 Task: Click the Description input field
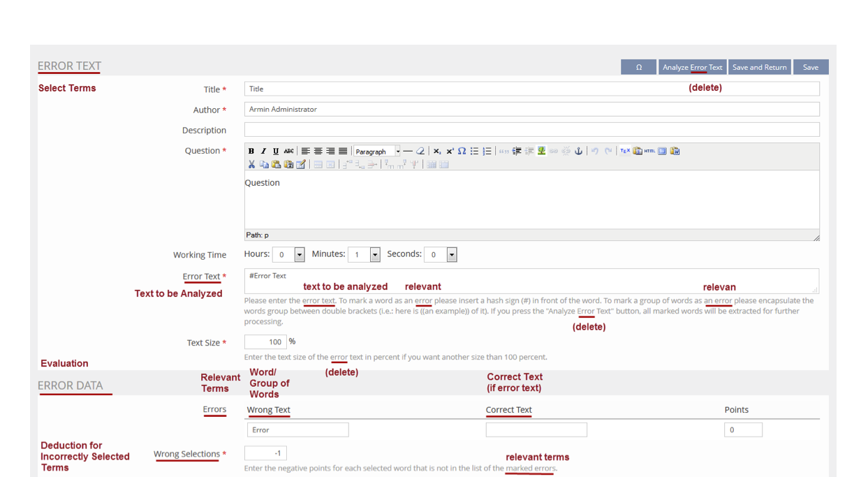click(x=531, y=130)
